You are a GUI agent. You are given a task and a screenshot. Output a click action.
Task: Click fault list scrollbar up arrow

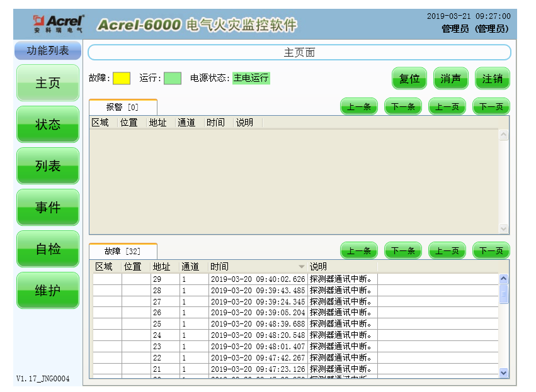tap(503, 279)
